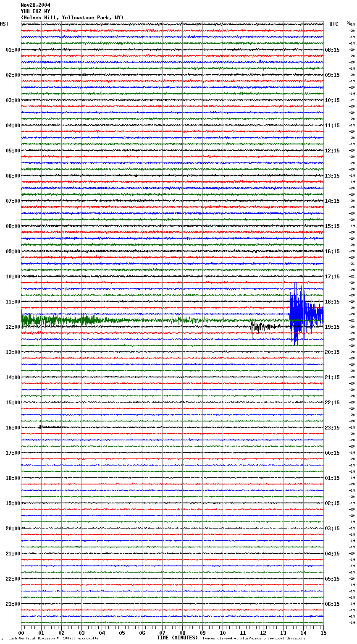Click minute 13 on the bottom axis

tap(283, 633)
